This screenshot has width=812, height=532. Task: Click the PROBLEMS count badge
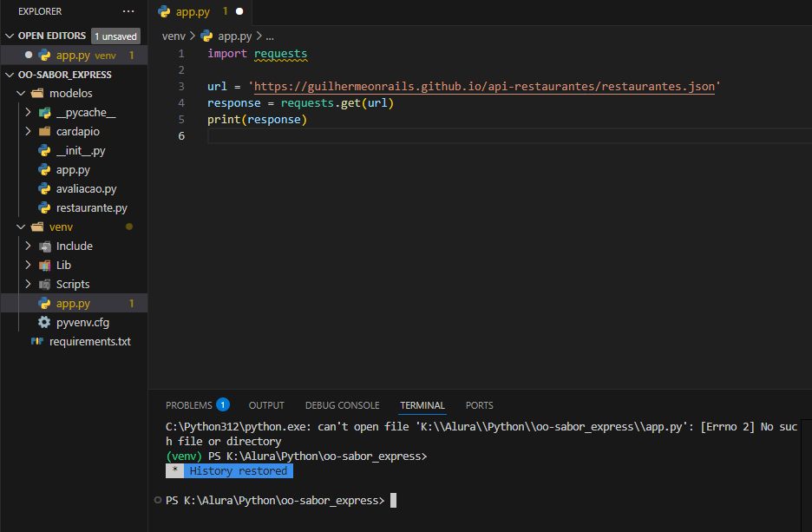pos(223,404)
